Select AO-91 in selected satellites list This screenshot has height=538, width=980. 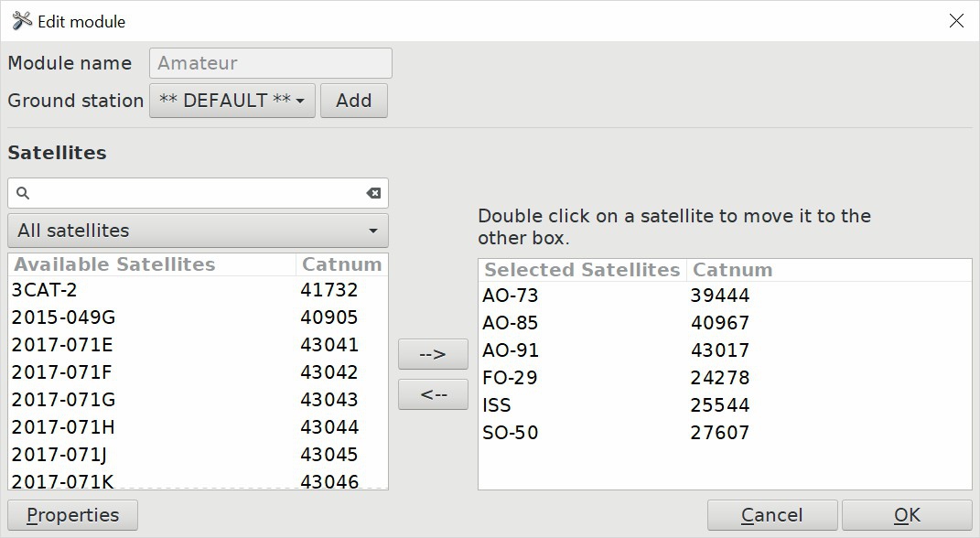coord(511,350)
